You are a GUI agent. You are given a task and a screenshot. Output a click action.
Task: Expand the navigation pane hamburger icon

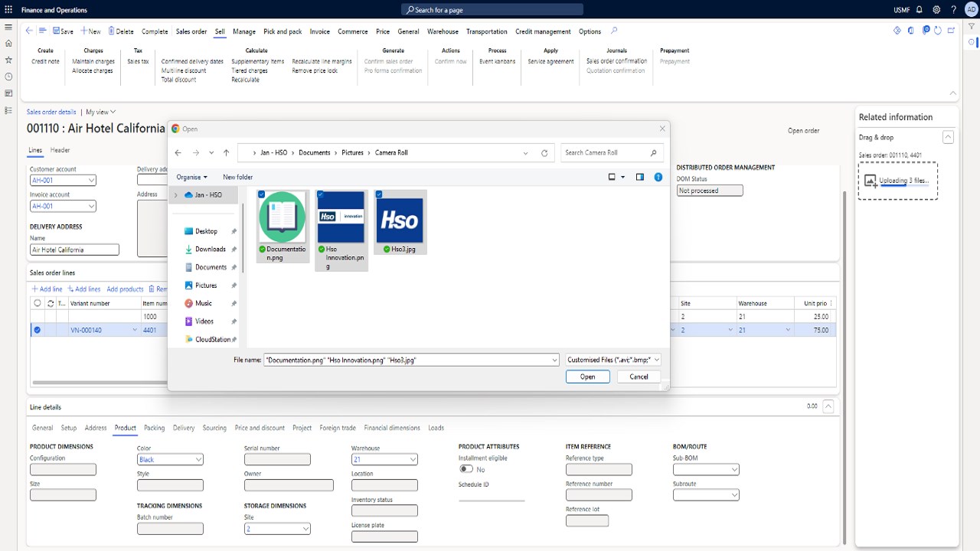coord(8,27)
